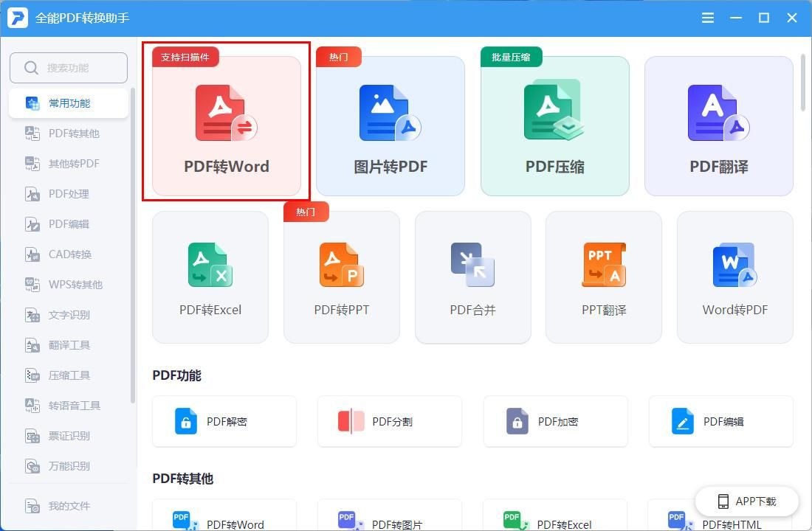This screenshot has width=812, height=531.
Task: Click the APP下载 button
Action: pyautogui.click(x=747, y=501)
